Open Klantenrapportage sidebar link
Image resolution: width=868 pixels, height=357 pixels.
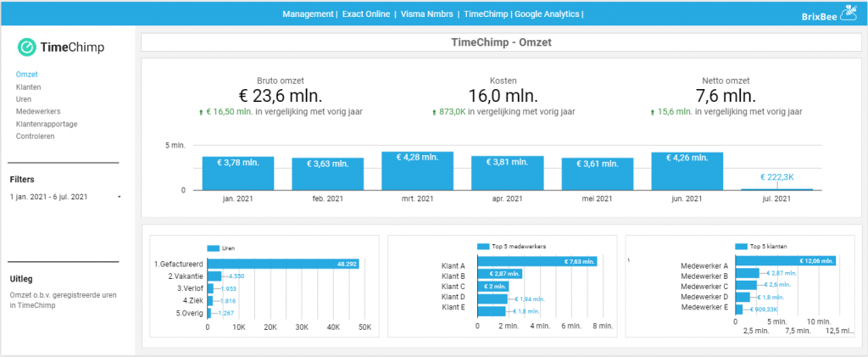tap(47, 124)
